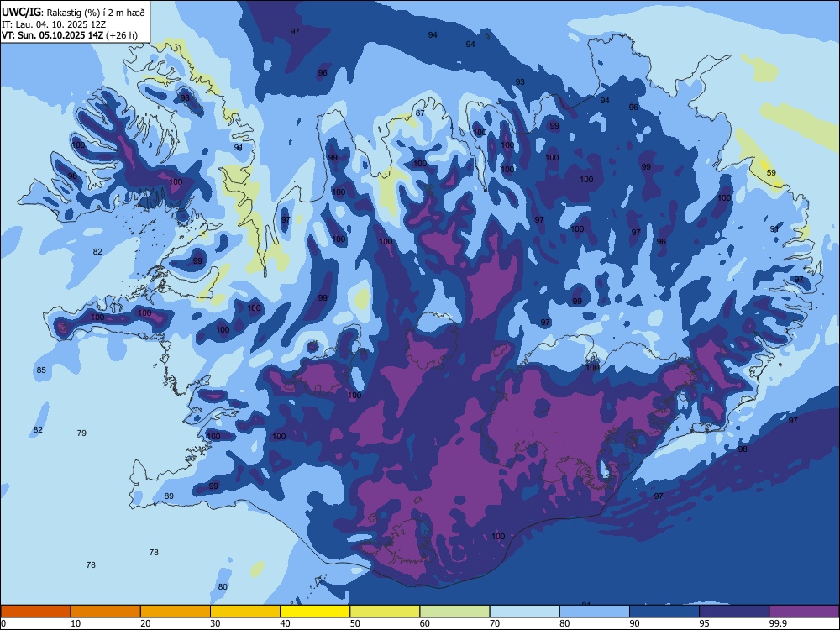Click the line 'VT: Sun. 05.10.2025 14Z (+26 h)'
The width and height of the screenshot is (840, 630).
[x=70, y=35]
